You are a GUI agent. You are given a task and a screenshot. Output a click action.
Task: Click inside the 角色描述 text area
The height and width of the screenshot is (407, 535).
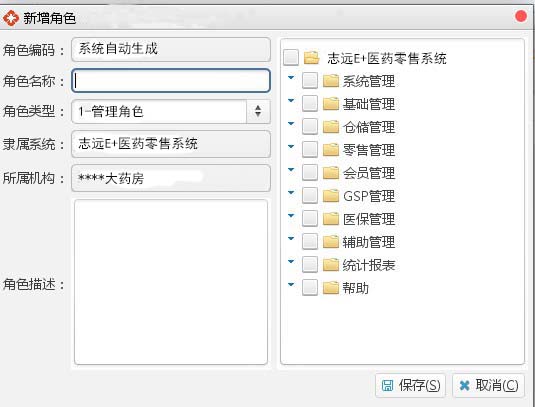click(x=171, y=282)
